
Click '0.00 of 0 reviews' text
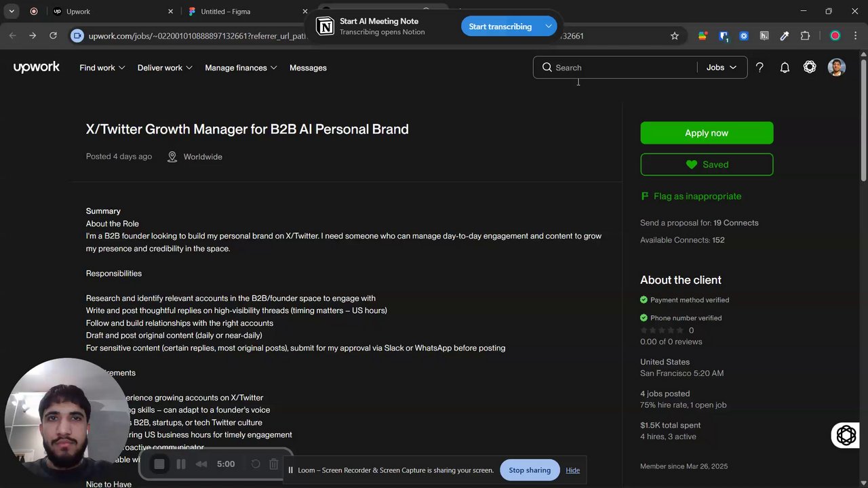(x=671, y=342)
